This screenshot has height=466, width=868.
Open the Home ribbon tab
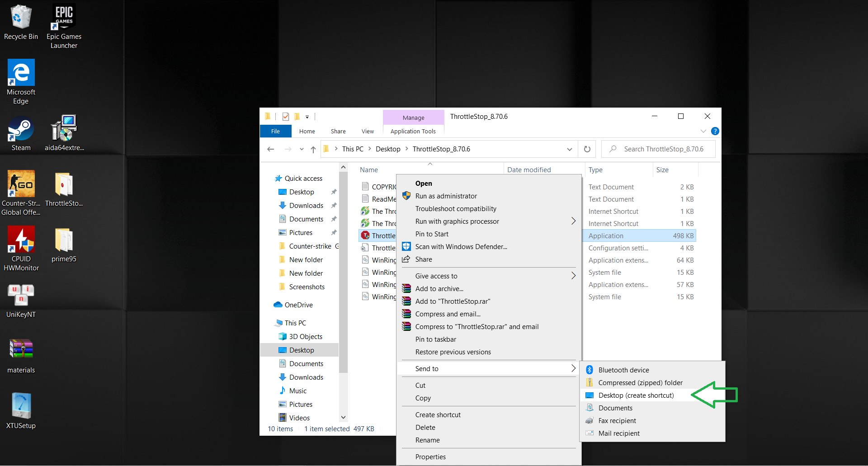pyautogui.click(x=307, y=131)
